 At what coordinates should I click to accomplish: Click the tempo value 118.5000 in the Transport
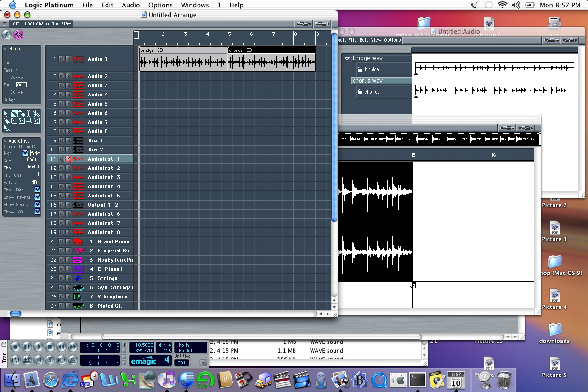point(142,345)
